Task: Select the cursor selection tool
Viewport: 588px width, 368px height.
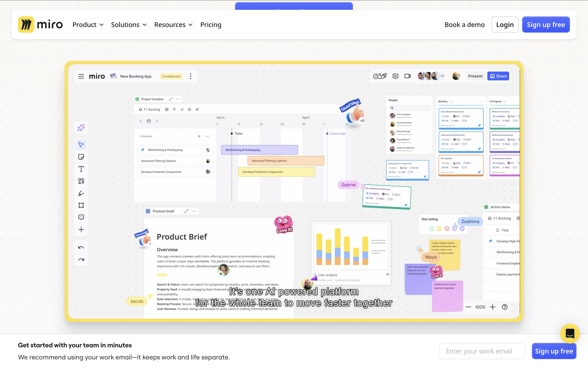Action: point(81,145)
